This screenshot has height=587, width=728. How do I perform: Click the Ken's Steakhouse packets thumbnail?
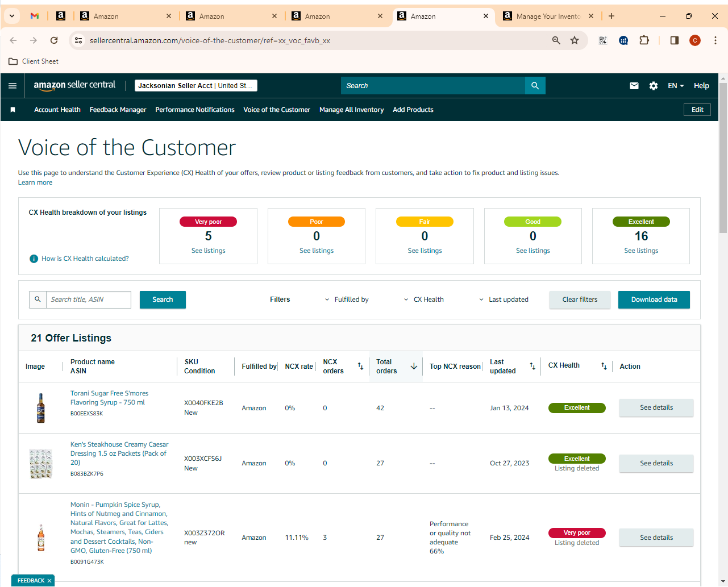coord(41,464)
